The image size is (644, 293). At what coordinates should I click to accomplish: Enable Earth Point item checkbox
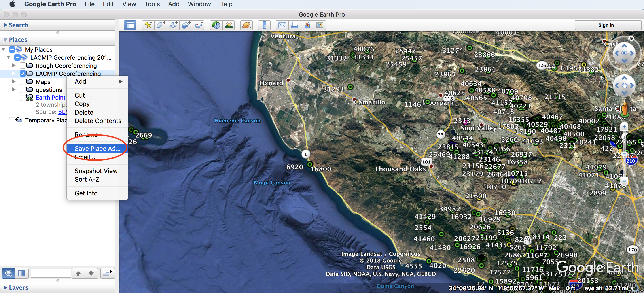[23, 98]
